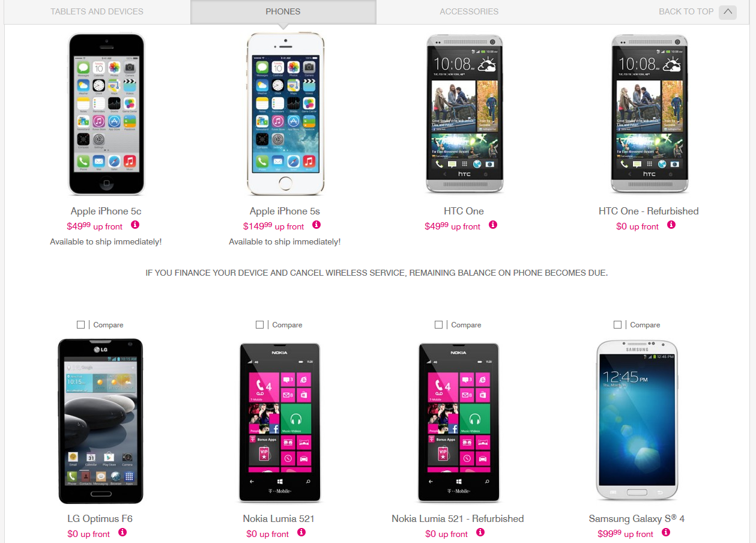Open the Nokia Lumia 521 $0 price info icon
The height and width of the screenshot is (543, 756).
click(x=301, y=532)
